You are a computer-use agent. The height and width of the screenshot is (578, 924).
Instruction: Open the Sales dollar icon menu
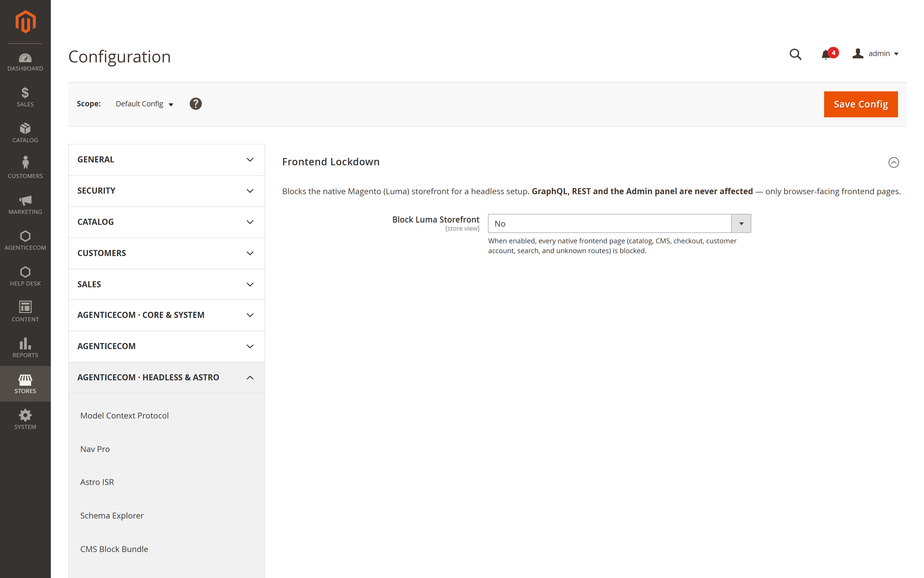tap(25, 97)
